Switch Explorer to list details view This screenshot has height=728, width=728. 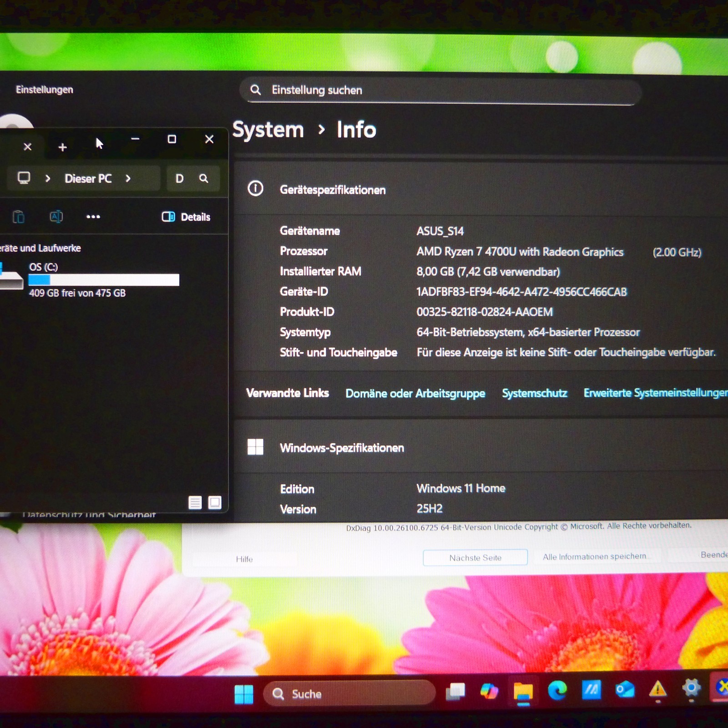[195, 502]
